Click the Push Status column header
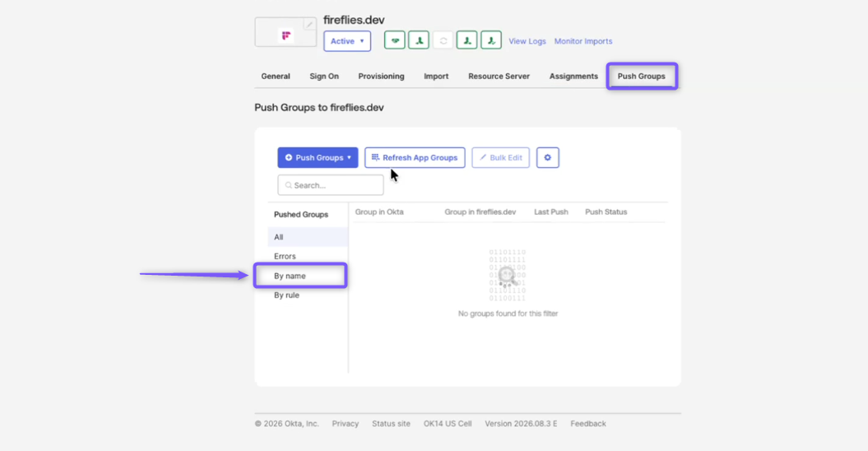 (x=606, y=212)
